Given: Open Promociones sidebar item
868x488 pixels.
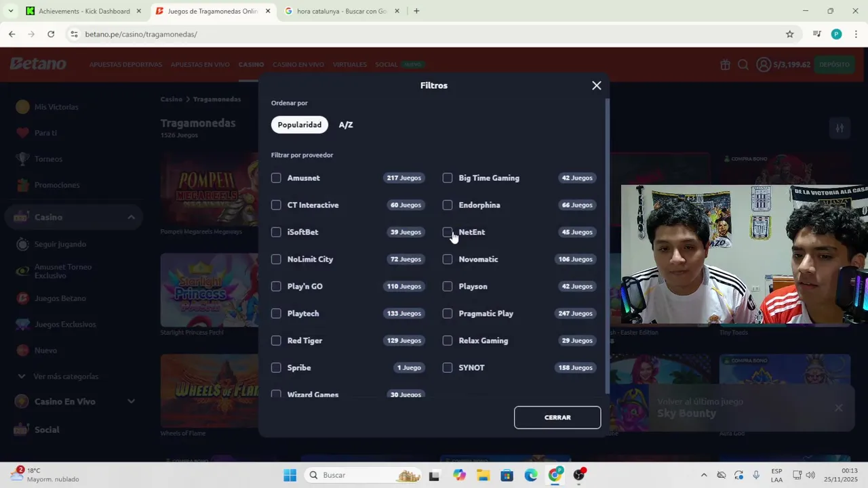Looking at the screenshot, I should (57, 185).
